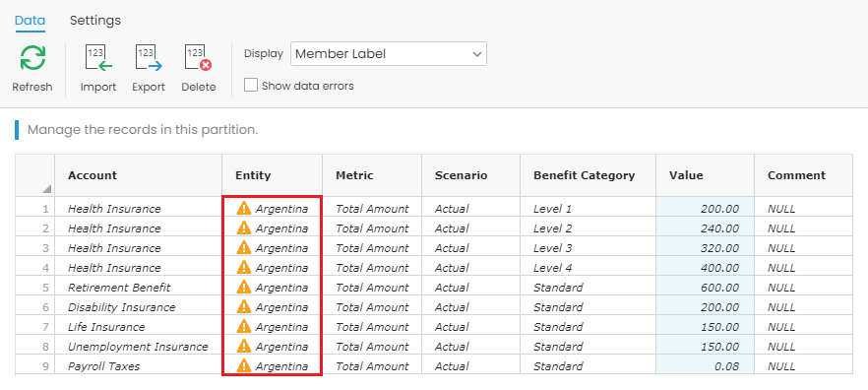Click warning icon in row 4 Entity
Screen dimensions: 868x390
[244, 268]
